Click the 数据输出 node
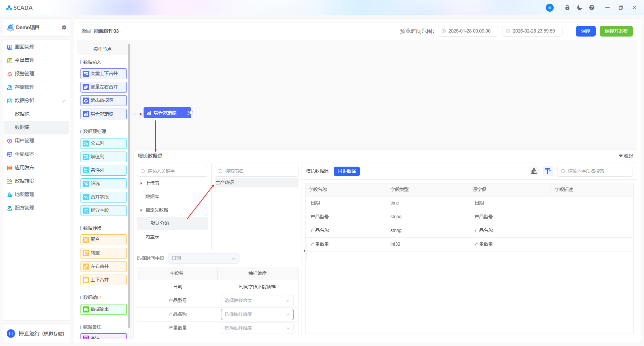Image resolution: width=644 pixels, height=346 pixels. [x=103, y=309]
